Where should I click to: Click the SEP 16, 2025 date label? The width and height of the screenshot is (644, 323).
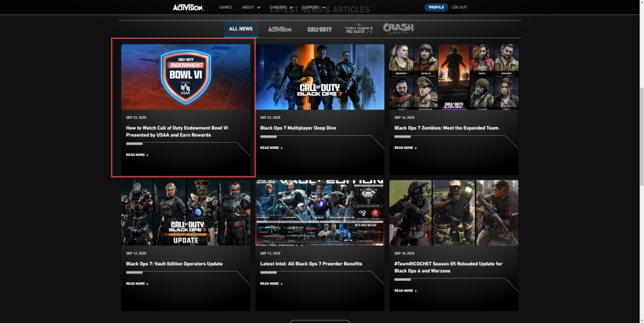click(x=404, y=118)
